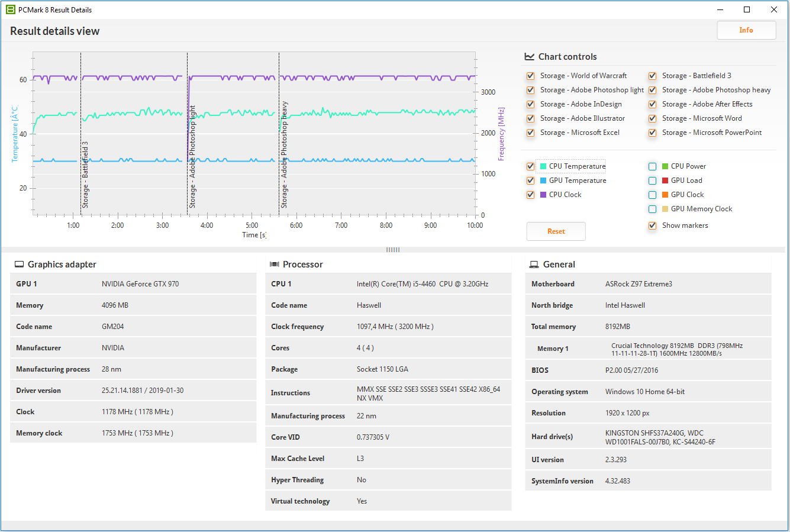The width and height of the screenshot is (790, 532).
Task: Toggle Storage - Adobe Illustrator checkbox
Action: [530, 118]
